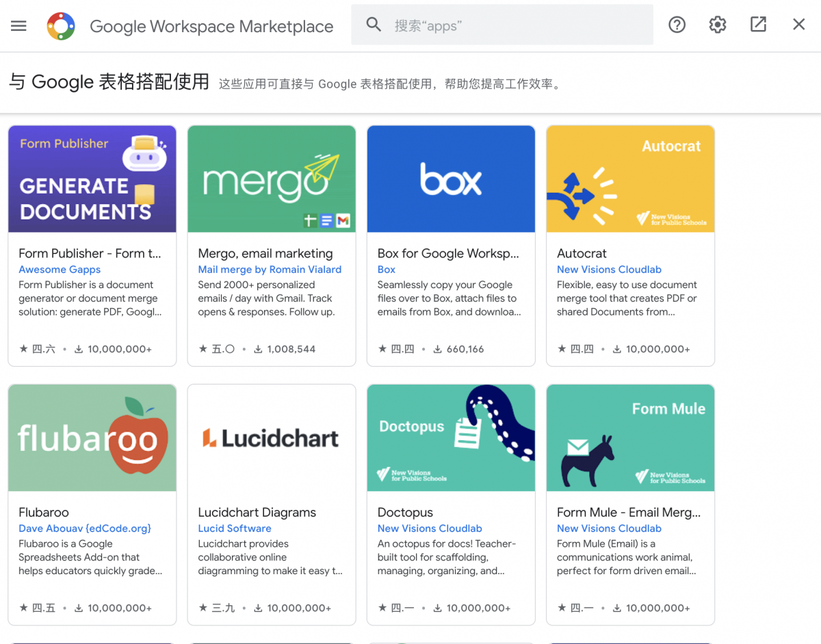Open the settings gear icon
This screenshot has width=821, height=644.
point(718,25)
